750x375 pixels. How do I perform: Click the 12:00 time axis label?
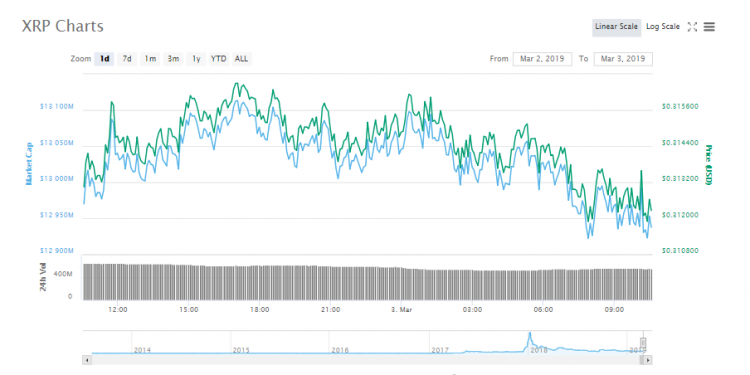[x=118, y=309]
